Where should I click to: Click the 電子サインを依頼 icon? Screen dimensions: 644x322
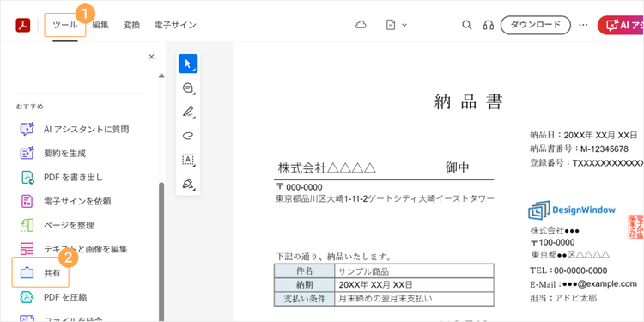tap(27, 201)
